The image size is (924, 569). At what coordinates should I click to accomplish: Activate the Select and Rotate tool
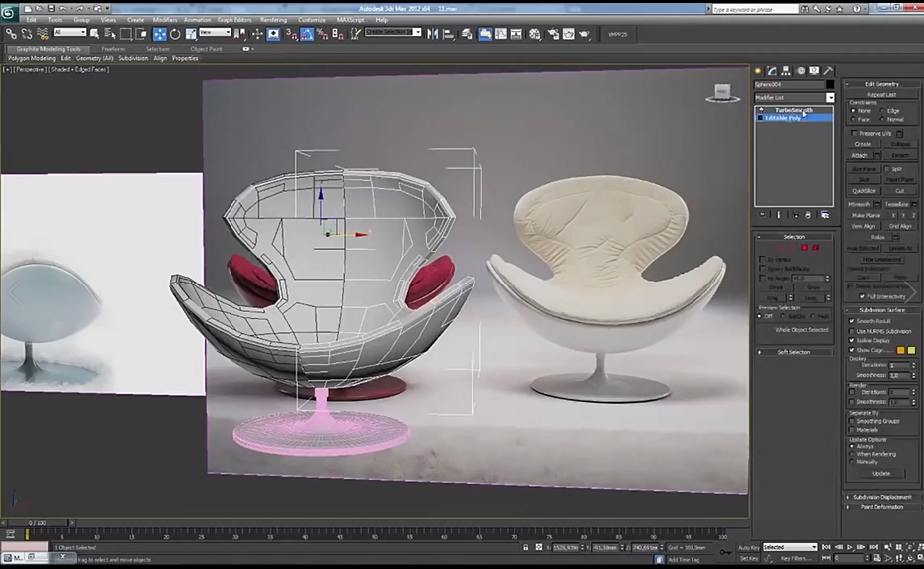click(x=175, y=34)
